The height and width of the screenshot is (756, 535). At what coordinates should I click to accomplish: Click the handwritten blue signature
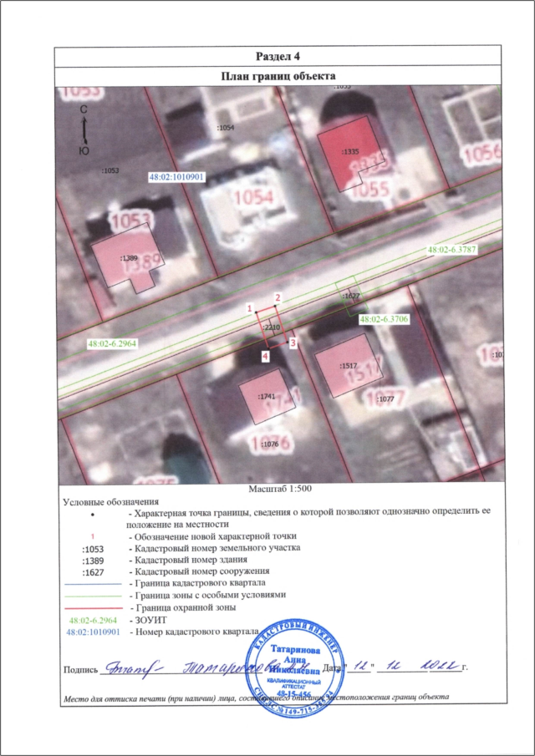[x=207, y=668]
